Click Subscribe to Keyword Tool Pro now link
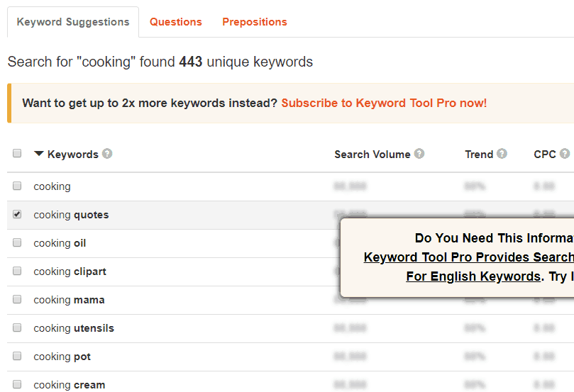 (x=384, y=103)
